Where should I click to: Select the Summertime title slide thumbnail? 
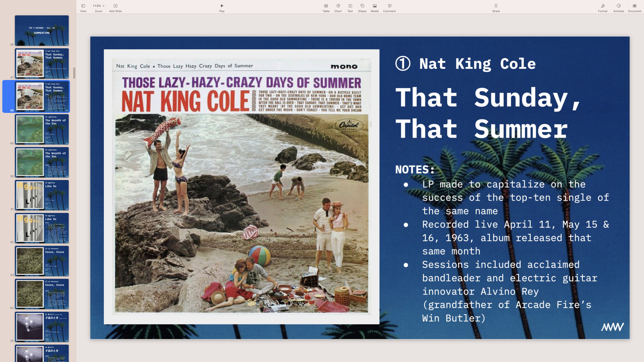42,31
